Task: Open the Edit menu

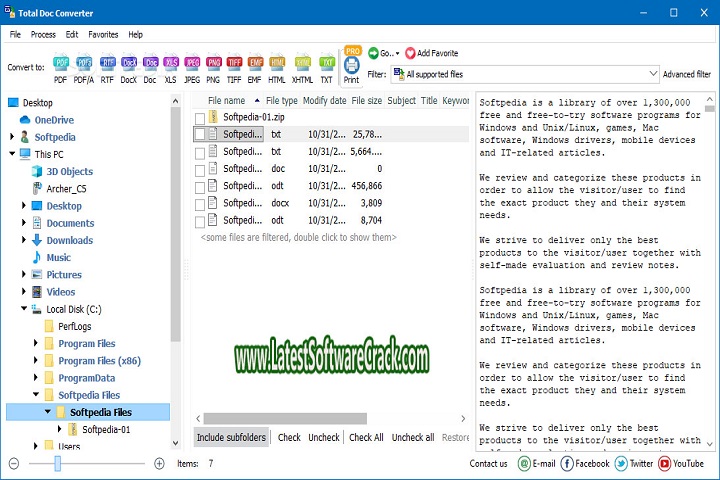Action: 72,34
